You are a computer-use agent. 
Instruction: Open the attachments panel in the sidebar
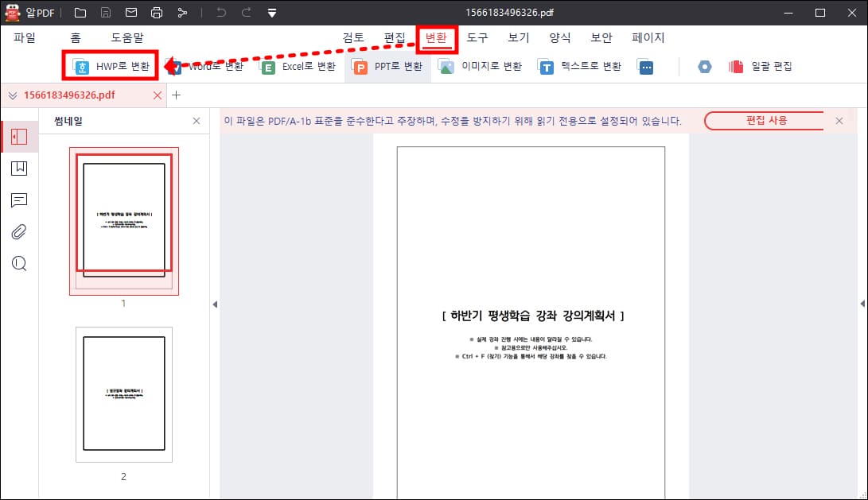(x=18, y=232)
